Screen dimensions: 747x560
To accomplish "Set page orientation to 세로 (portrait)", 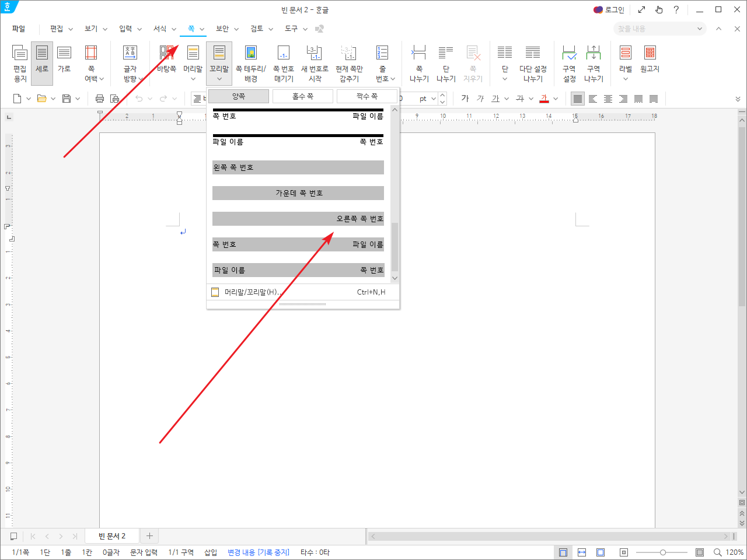I will (42, 64).
